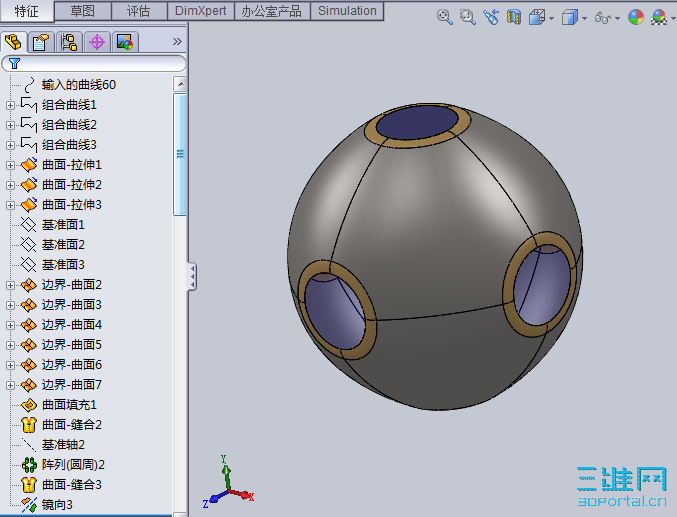The image size is (677, 517).
Task: Switch to the 评估 tab
Action: [x=139, y=11]
